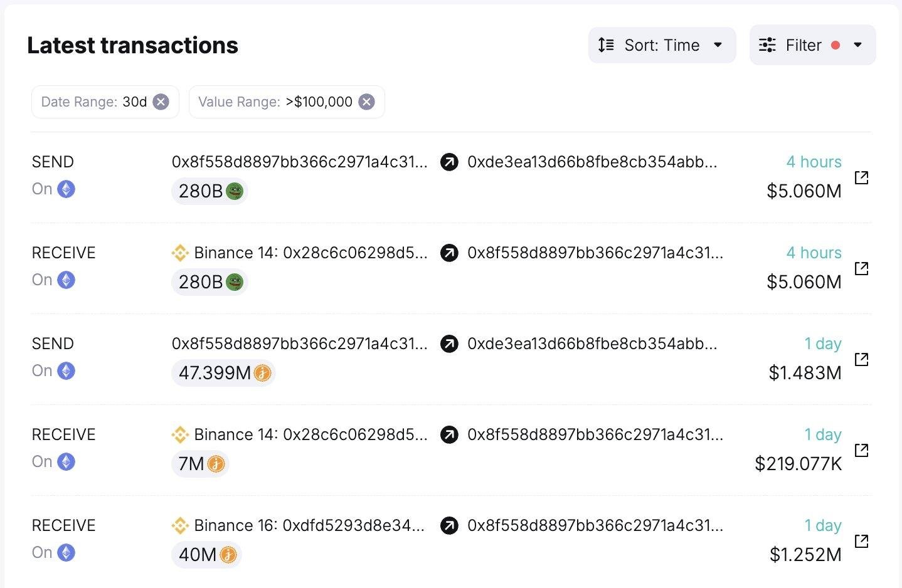Open external link for first $5.060M SEND transaction

tap(862, 177)
